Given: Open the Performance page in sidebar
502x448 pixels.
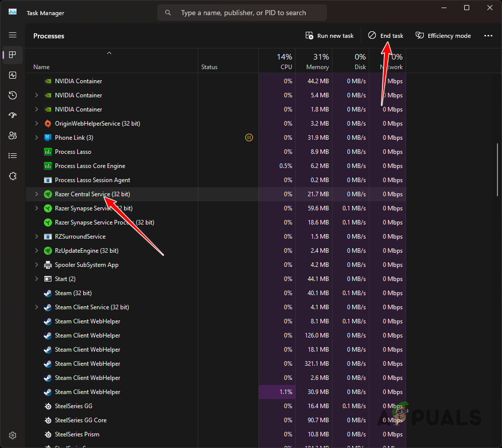Looking at the screenshot, I should [13, 75].
